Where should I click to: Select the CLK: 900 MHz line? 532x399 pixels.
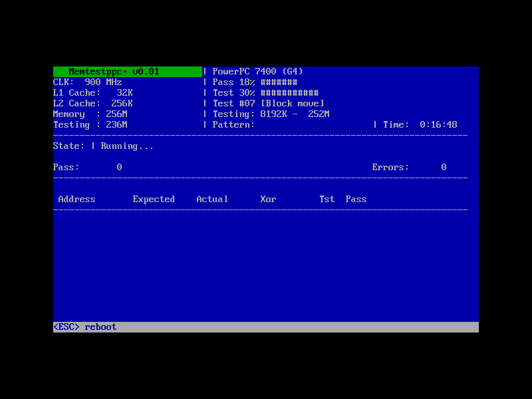[x=88, y=82]
